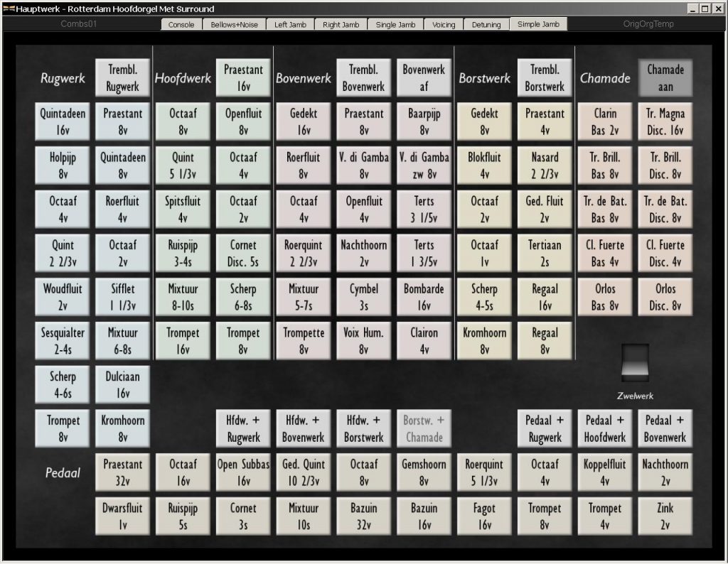
Task: Engage the Quint 5 1/3v stop
Action: tap(183, 165)
